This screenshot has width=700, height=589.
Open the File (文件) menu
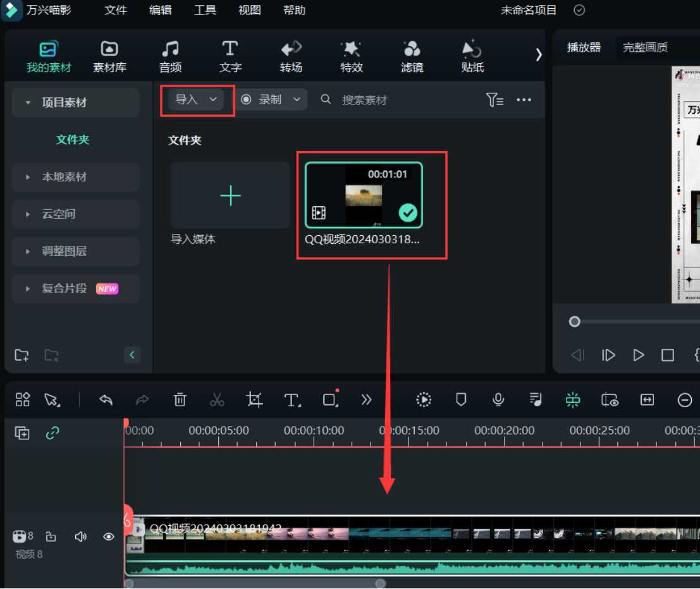116,10
